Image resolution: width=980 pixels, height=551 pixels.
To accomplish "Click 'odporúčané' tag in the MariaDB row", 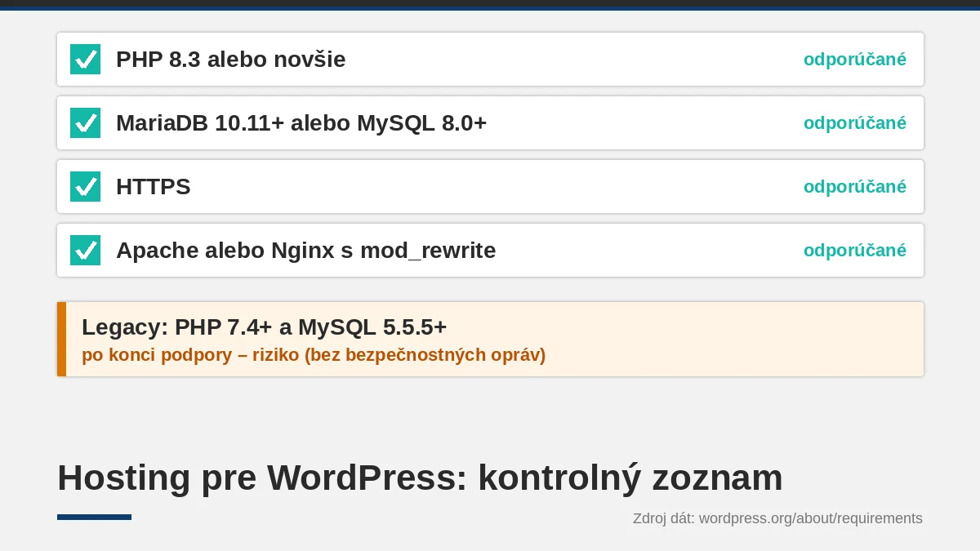I will click(x=855, y=123).
